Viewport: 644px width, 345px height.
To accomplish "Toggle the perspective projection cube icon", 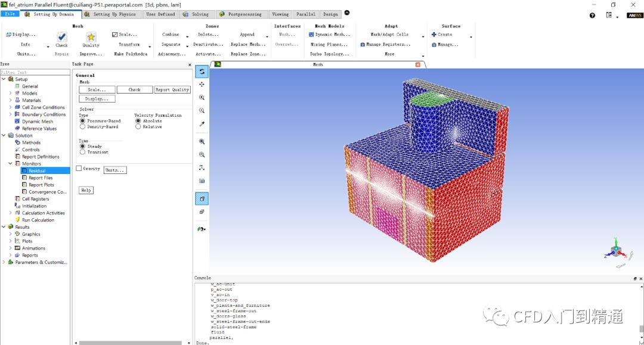I will click(x=202, y=199).
